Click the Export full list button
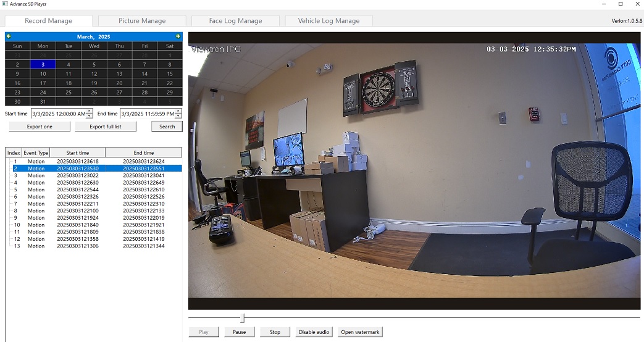The image size is (644, 342). pyautogui.click(x=106, y=127)
